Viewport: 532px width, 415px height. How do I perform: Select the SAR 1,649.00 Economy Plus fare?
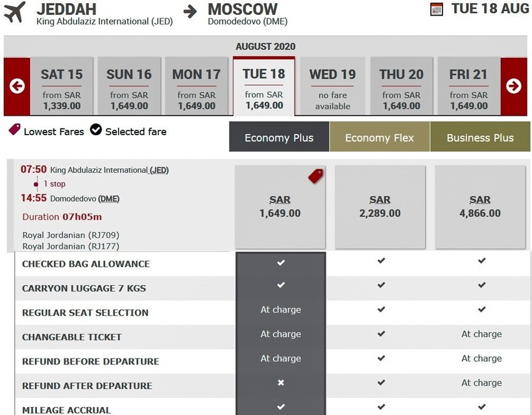[280, 207]
